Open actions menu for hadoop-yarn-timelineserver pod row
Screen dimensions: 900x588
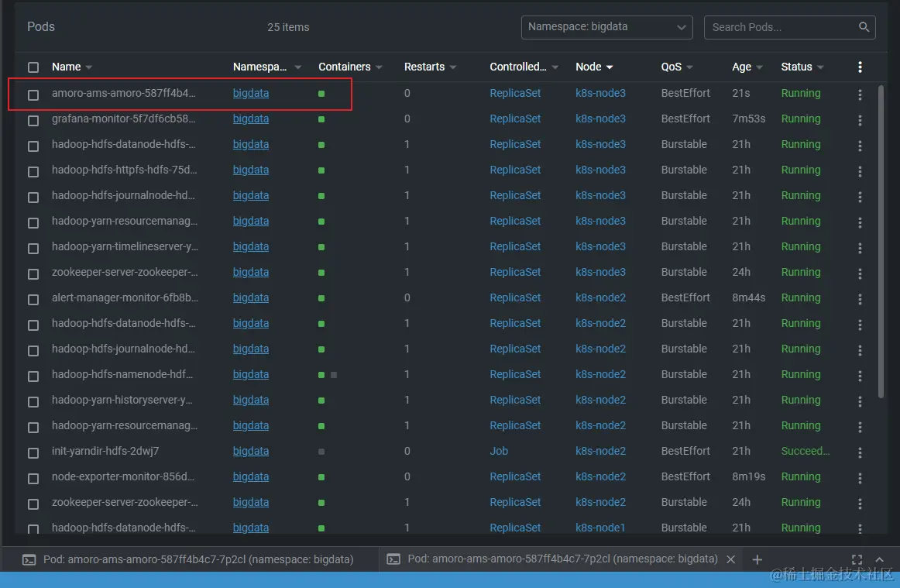pos(860,248)
